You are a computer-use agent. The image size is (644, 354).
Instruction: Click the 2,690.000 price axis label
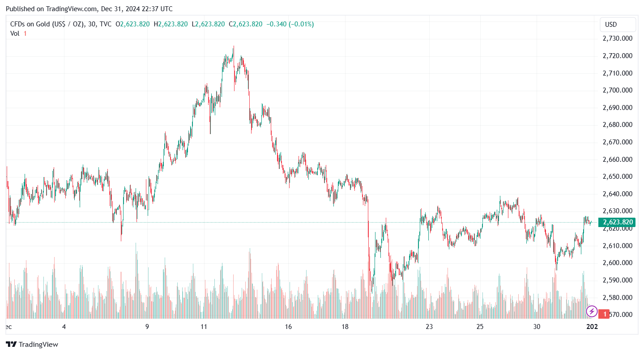pyautogui.click(x=618, y=108)
